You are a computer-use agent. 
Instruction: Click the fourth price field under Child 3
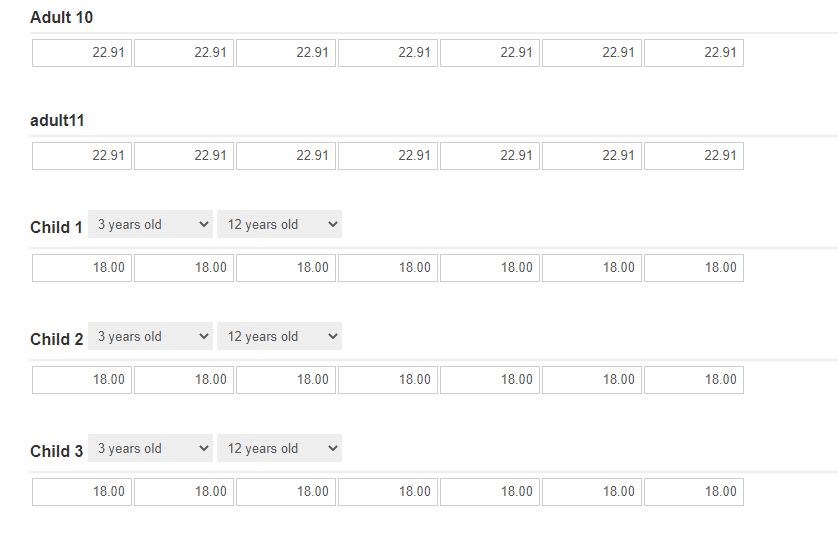click(388, 492)
